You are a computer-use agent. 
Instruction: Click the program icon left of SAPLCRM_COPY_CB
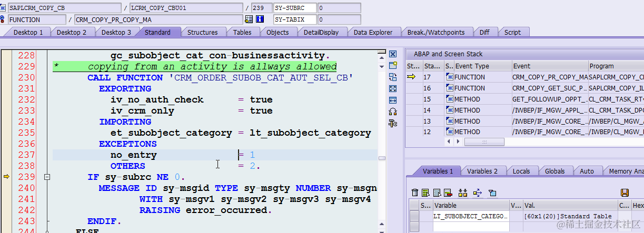click(x=3, y=8)
